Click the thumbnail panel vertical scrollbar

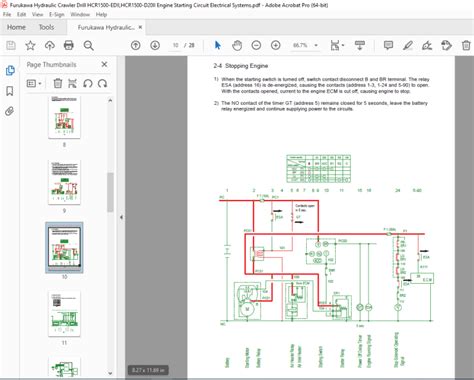click(x=110, y=192)
